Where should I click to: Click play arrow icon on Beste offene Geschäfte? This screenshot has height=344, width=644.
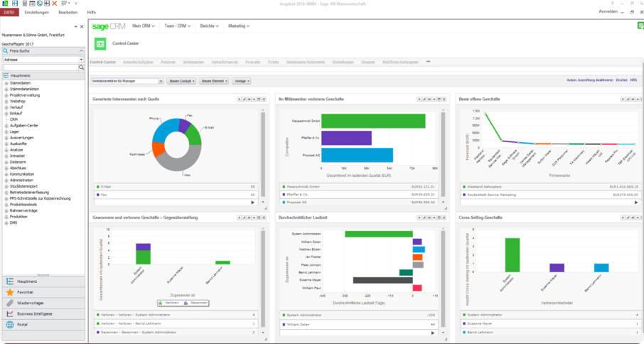623,100
